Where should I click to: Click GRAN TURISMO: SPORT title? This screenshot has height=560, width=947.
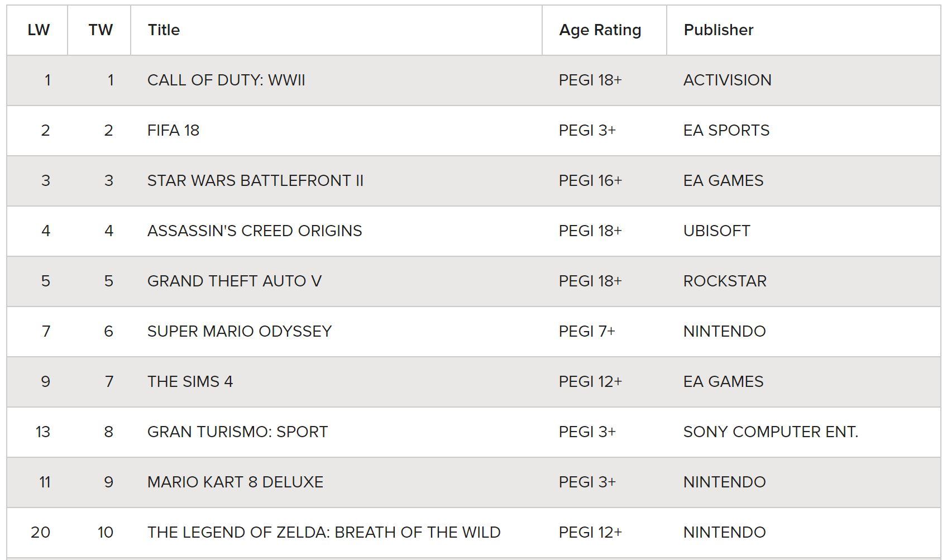237,432
